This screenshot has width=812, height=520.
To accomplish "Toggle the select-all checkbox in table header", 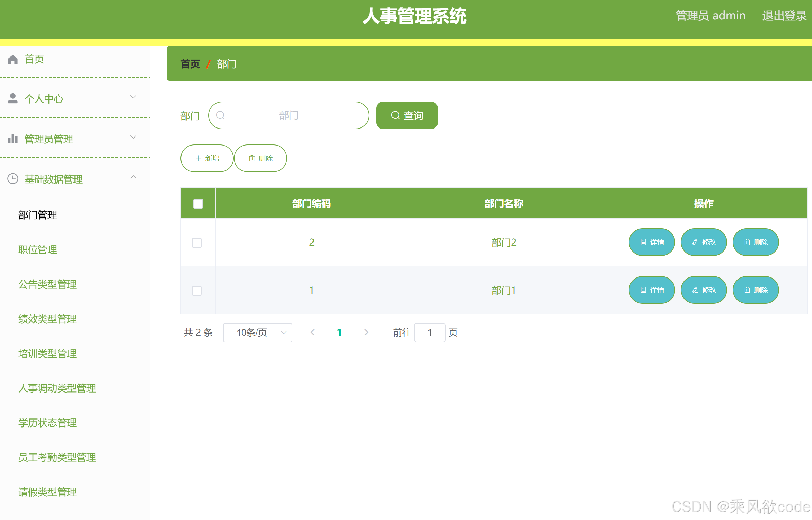I will click(198, 204).
